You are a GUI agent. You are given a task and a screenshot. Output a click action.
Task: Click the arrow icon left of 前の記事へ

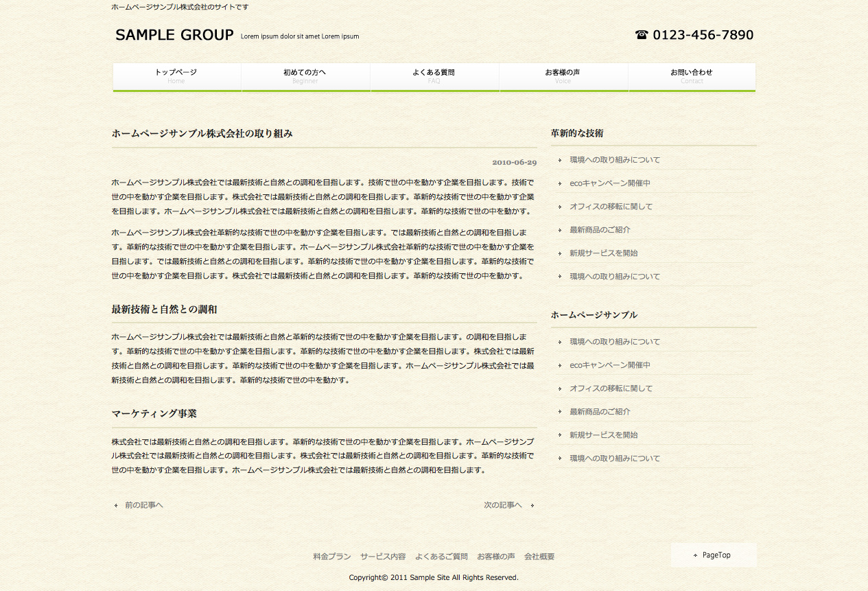tap(116, 506)
